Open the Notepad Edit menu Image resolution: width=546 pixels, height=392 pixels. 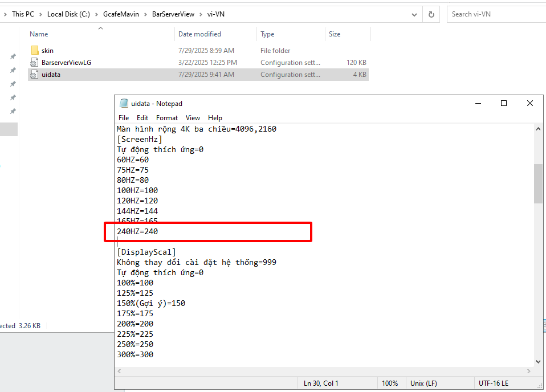[x=142, y=118]
